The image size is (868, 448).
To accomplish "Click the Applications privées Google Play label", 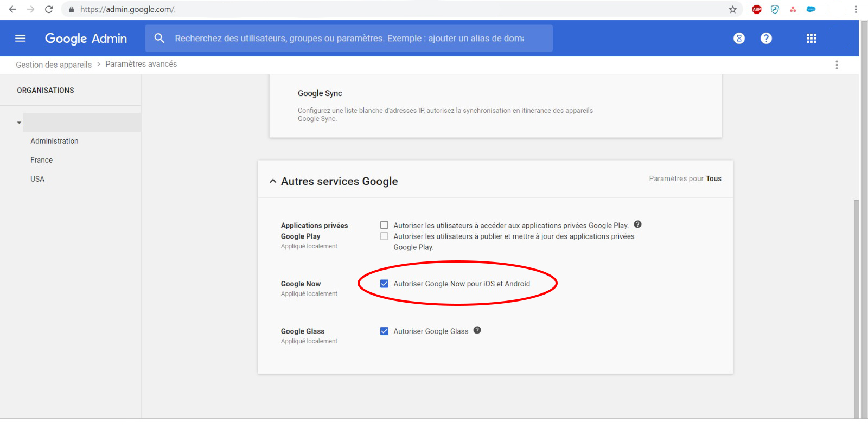I will point(314,231).
